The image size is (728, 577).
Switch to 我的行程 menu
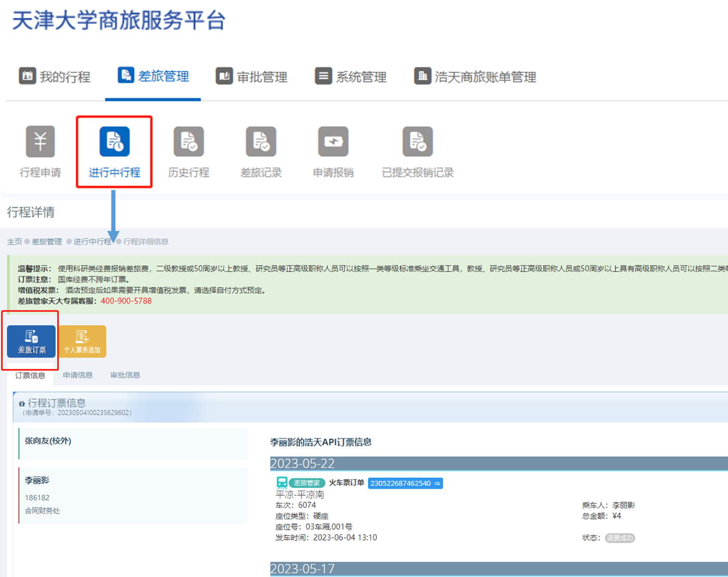coord(55,77)
